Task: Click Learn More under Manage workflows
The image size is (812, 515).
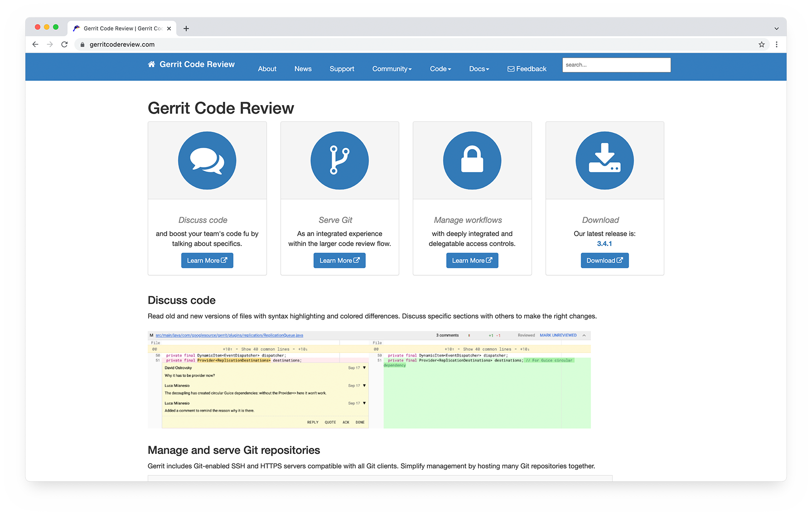Action: (472, 260)
